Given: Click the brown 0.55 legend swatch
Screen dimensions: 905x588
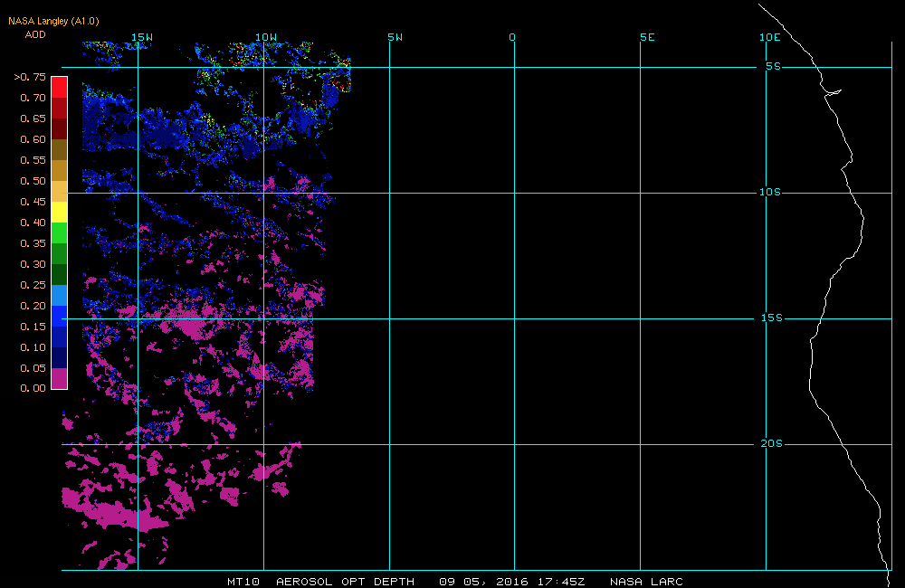Looking at the screenshot, I should point(60,149).
